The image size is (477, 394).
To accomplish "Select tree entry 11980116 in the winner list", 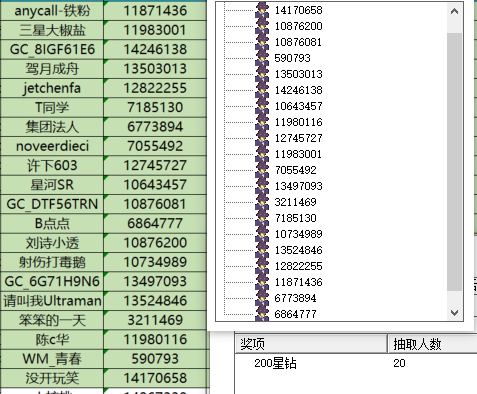I will click(298, 122).
